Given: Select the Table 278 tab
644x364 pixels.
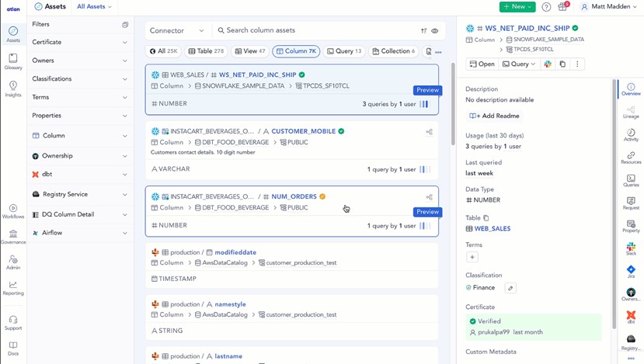Looking at the screenshot, I should point(206,51).
